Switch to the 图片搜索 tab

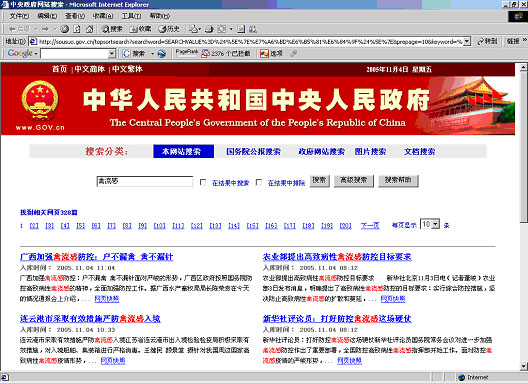point(370,152)
